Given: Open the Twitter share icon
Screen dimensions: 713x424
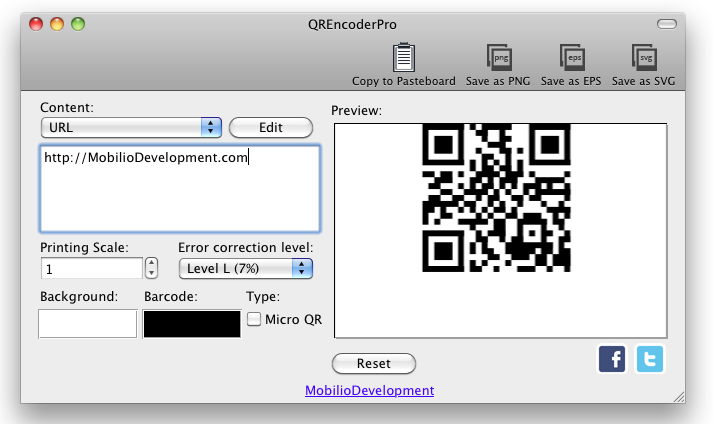Looking at the screenshot, I should click(649, 359).
